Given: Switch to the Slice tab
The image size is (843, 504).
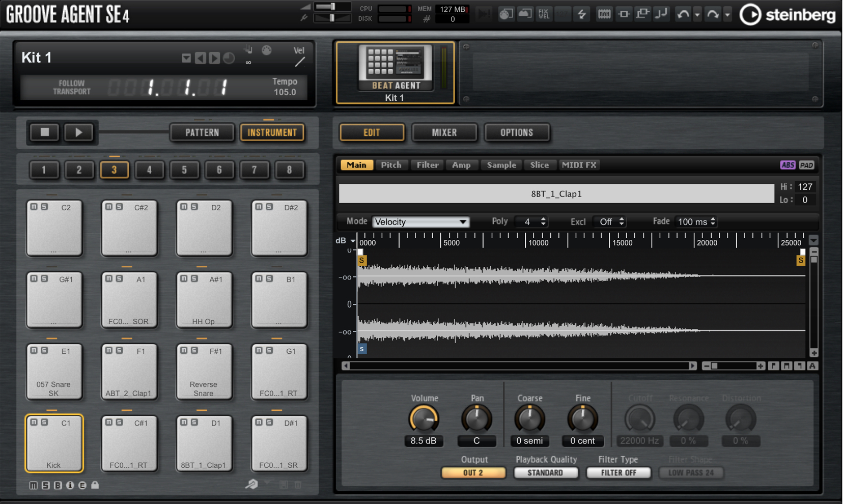Looking at the screenshot, I should coord(540,165).
